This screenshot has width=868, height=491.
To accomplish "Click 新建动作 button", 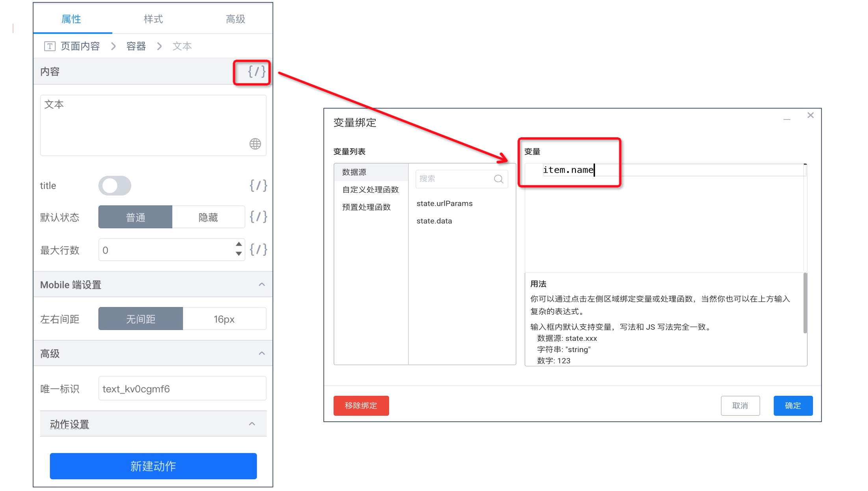I will point(153,466).
